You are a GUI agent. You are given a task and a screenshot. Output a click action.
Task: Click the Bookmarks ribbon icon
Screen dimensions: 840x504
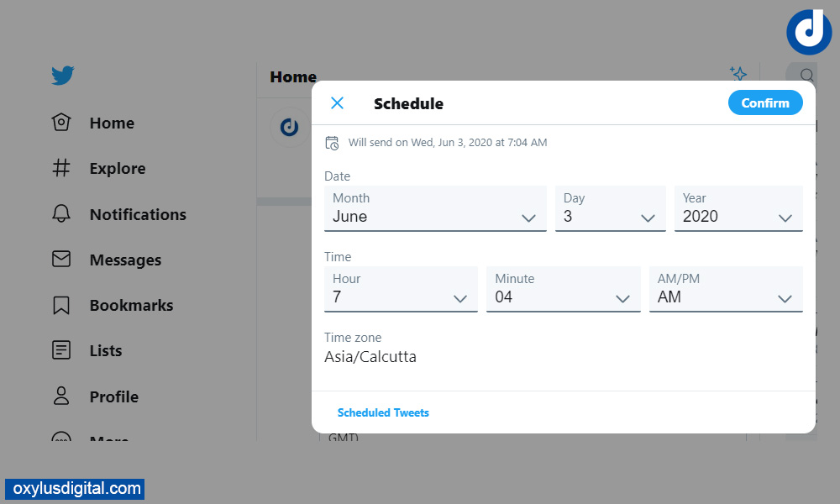pyautogui.click(x=61, y=305)
